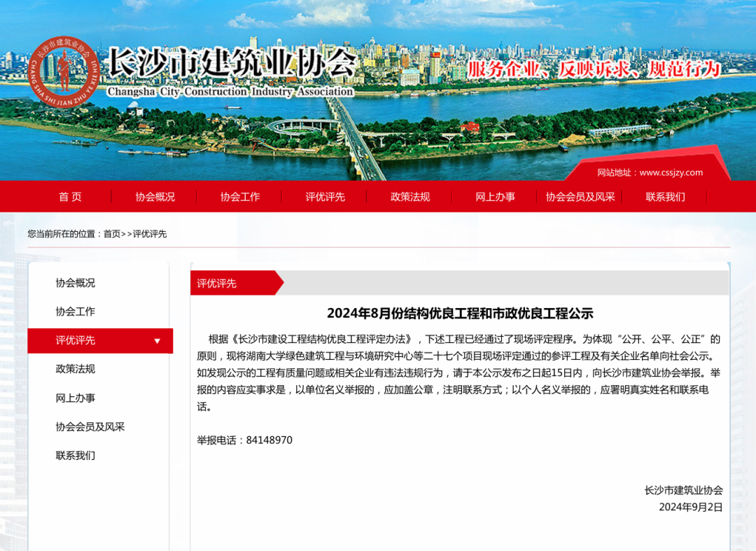Click the website address www.cssjzy.com
Viewport: 756px width, 551px height.
tap(671, 172)
